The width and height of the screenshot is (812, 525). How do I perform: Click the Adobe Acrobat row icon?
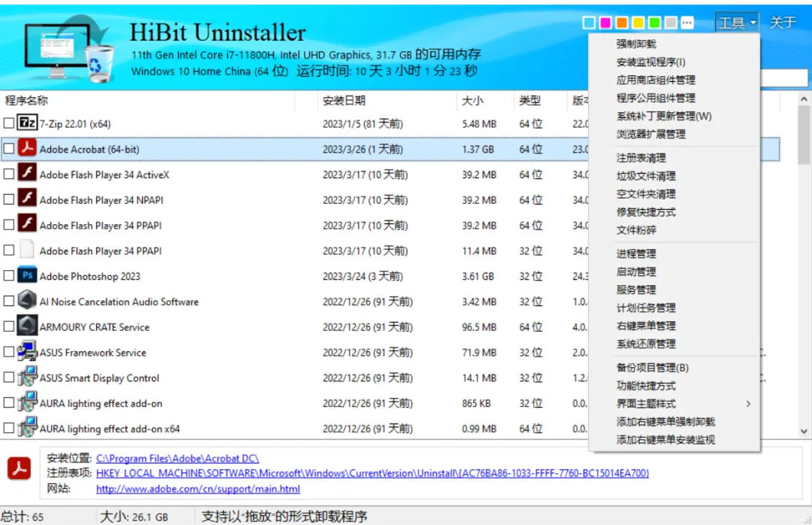pos(27,148)
